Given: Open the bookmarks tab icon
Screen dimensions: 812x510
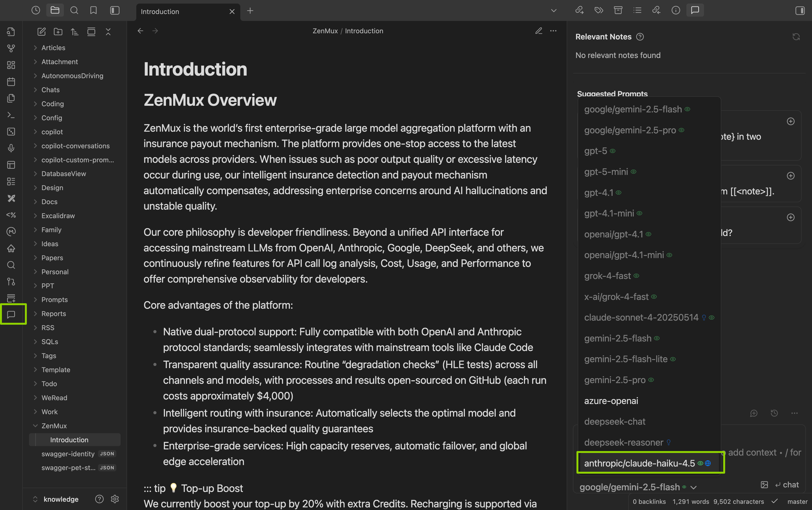Looking at the screenshot, I should [93, 10].
